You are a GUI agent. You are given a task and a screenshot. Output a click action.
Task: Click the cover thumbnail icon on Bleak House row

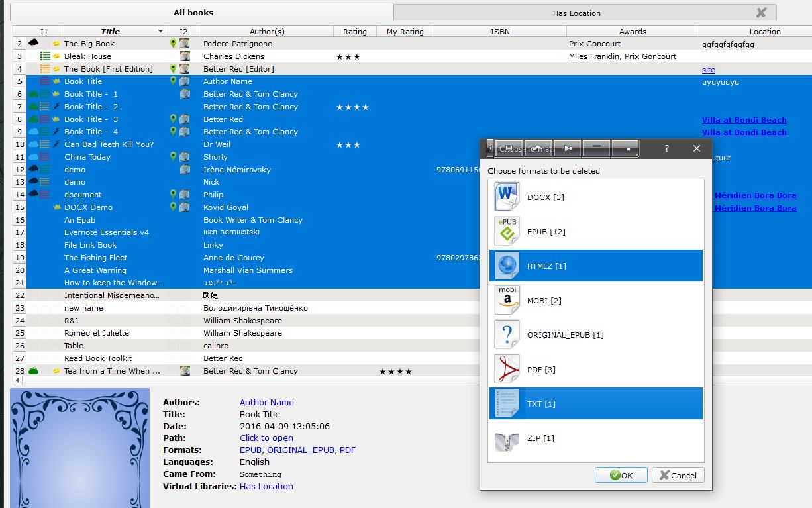tap(185, 56)
